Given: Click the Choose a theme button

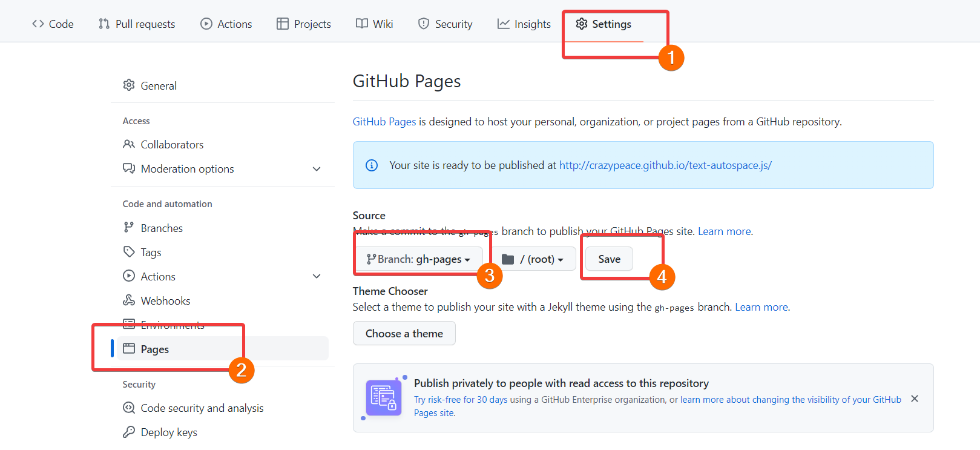Looking at the screenshot, I should [x=404, y=334].
